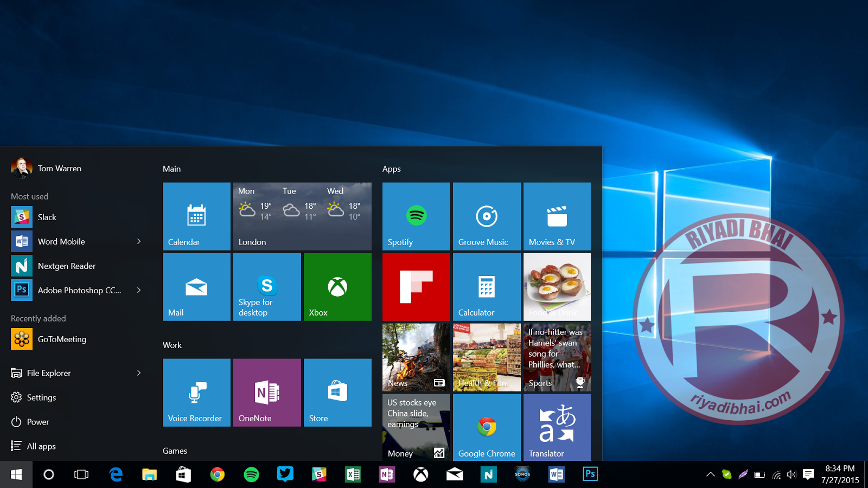Open Spotify from the taskbar
Viewport: 868px width, 488px height.
251,474
